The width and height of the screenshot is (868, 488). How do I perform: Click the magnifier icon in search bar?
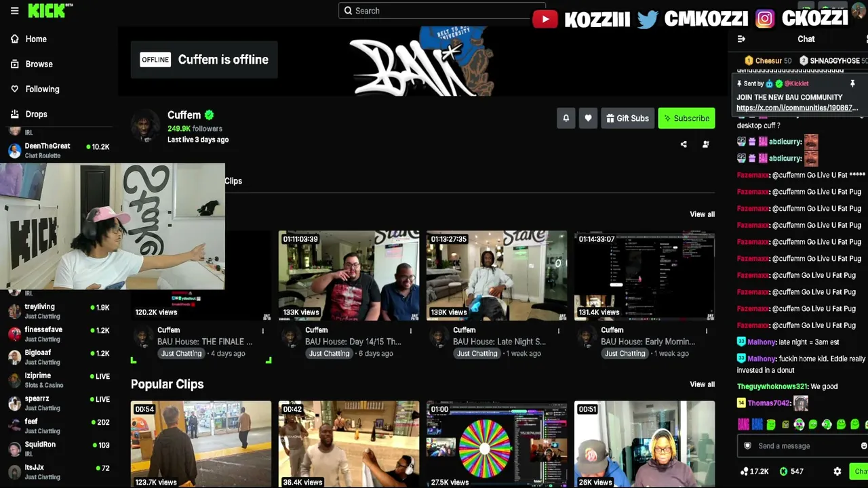tap(348, 11)
